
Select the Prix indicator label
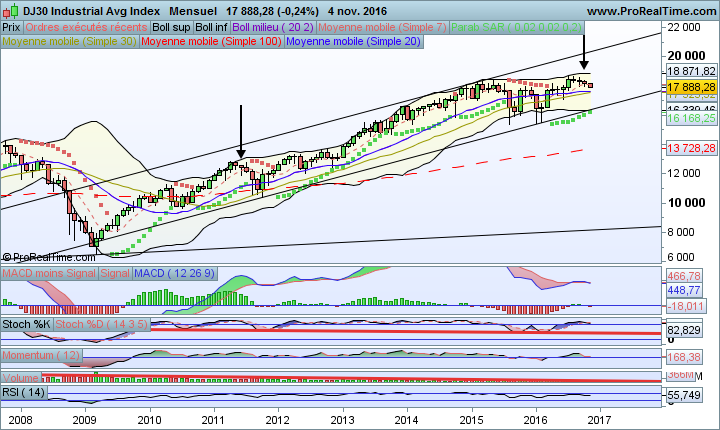(11, 27)
